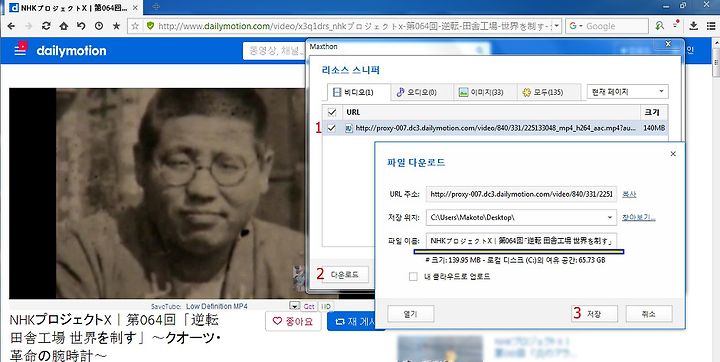The width and height of the screenshot is (720, 362).
Task: Switch to the 비디오(1) tab
Action: tap(359, 92)
